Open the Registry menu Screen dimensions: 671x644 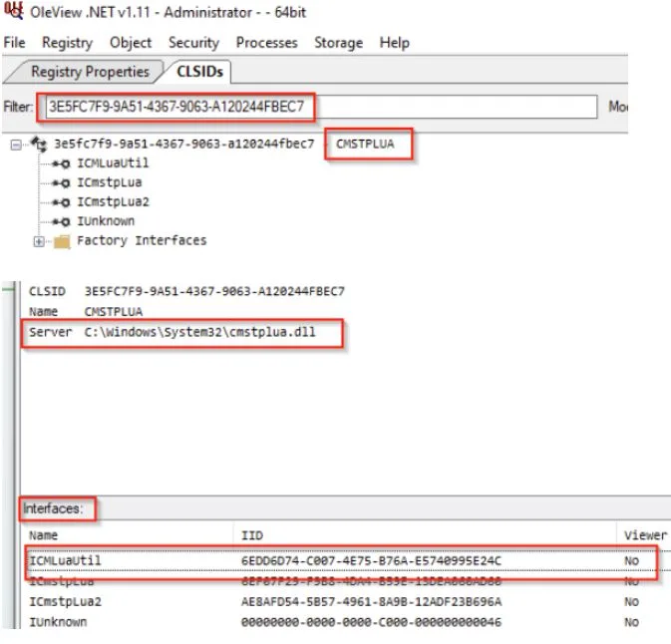(67, 42)
